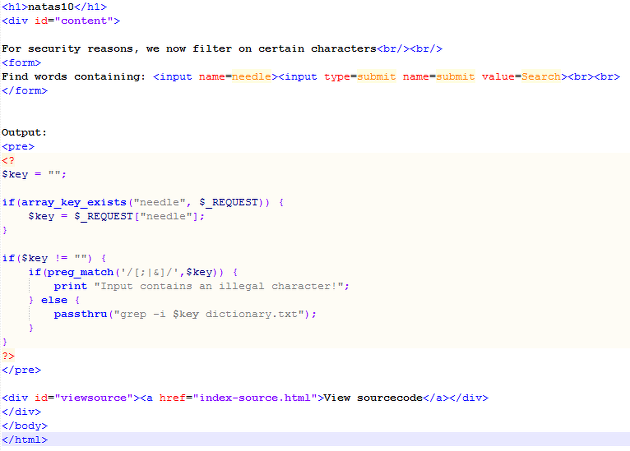The image size is (630, 451).
Task: Click the closing /pre tag
Action: 21,370
